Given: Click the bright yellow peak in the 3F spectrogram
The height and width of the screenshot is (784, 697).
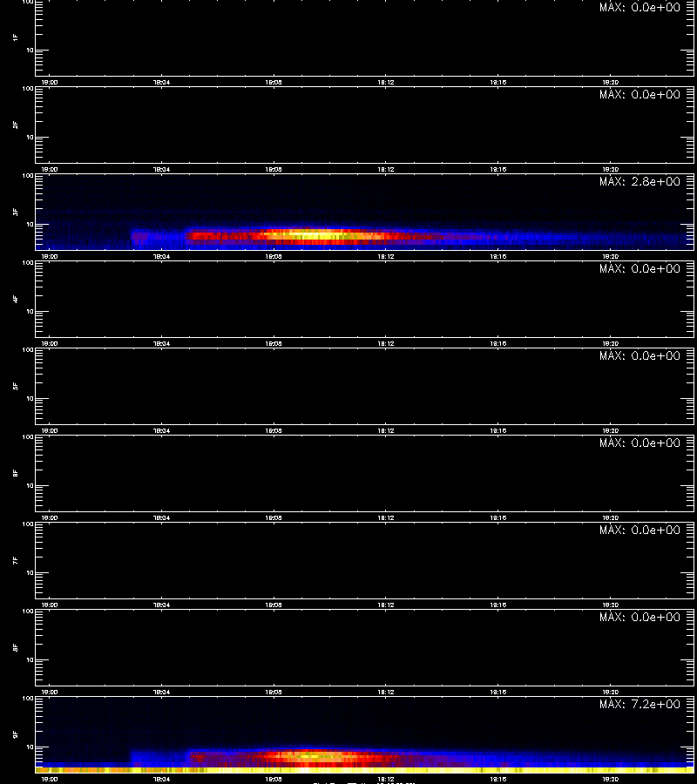Looking at the screenshot, I should tap(315, 235).
